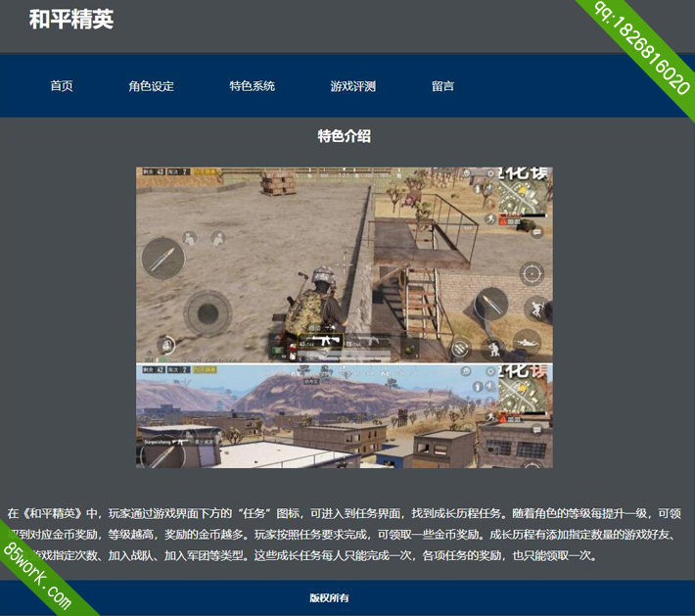Open the 首页 navigation link
This screenshot has height=616, width=695.
pyautogui.click(x=62, y=86)
